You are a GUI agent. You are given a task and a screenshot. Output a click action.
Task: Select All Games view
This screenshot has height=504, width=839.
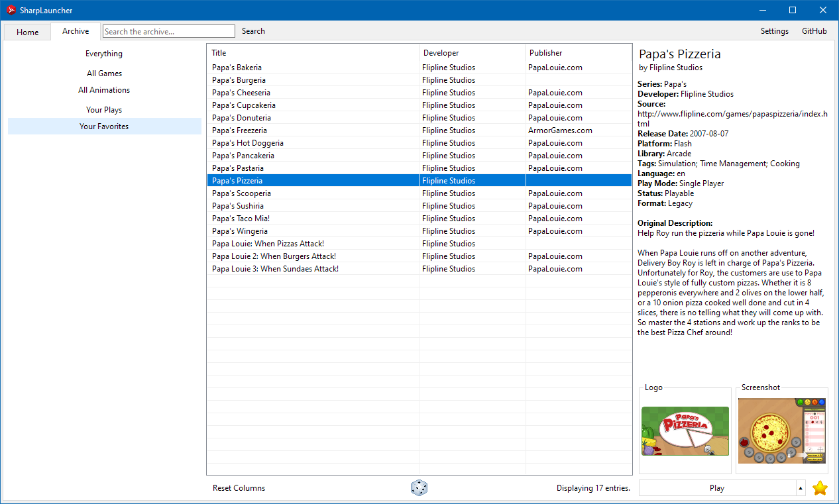[104, 74]
